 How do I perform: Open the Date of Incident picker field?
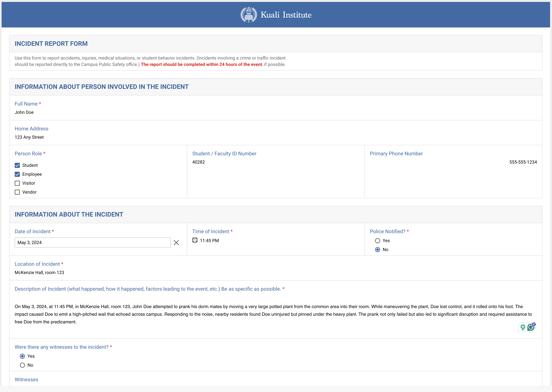coord(92,243)
